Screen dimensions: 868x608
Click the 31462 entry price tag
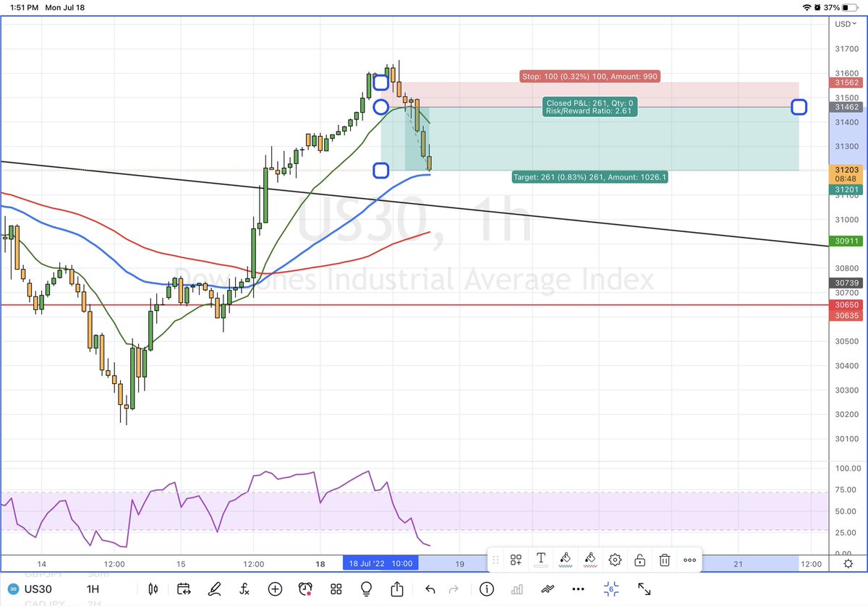pyautogui.click(x=846, y=107)
